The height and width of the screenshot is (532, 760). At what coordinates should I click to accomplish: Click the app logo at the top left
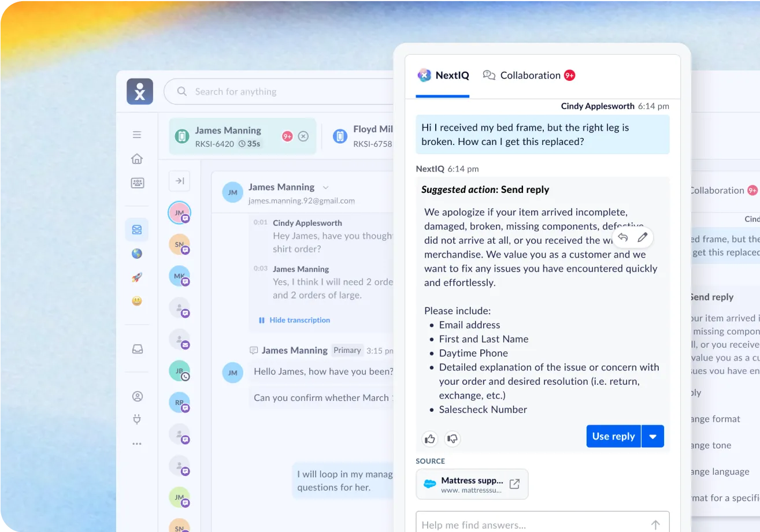pyautogui.click(x=140, y=91)
